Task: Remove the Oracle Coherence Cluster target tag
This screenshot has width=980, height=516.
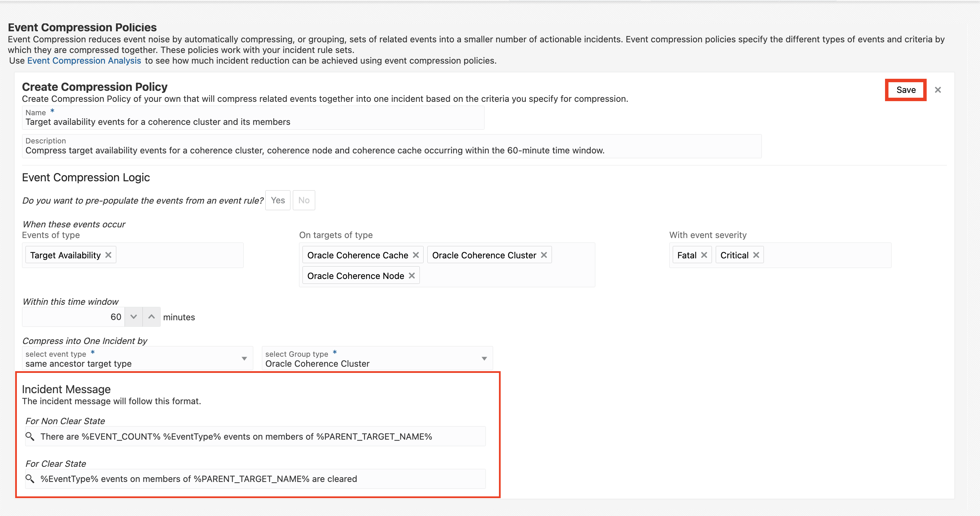Action: tap(544, 255)
